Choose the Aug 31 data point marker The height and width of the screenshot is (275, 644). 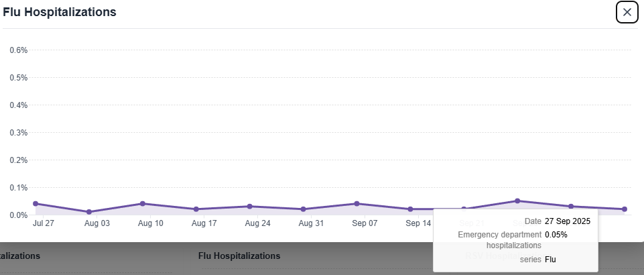303,209
